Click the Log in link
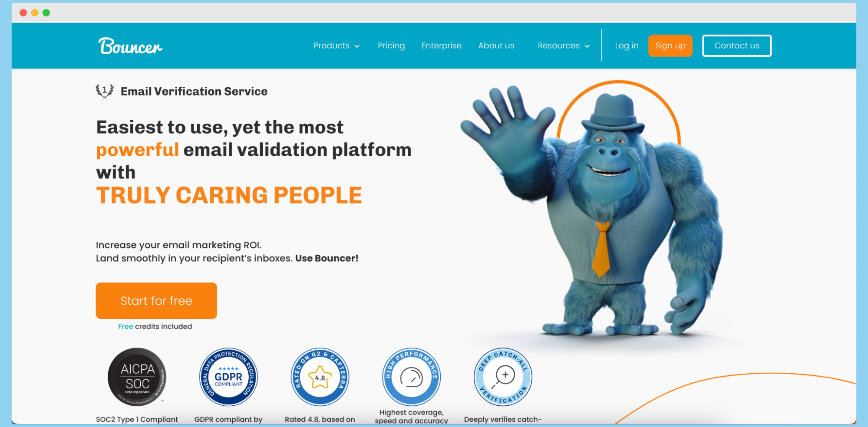The height and width of the screenshot is (427, 868). pos(627,46)
